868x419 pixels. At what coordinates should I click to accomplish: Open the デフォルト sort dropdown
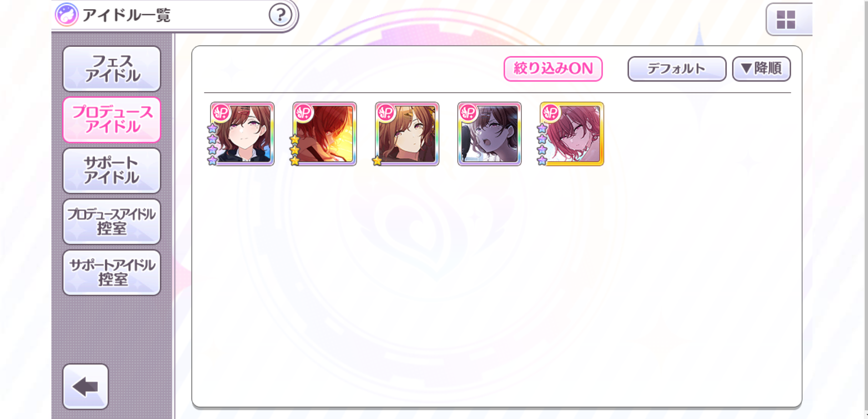click(677, 69)
